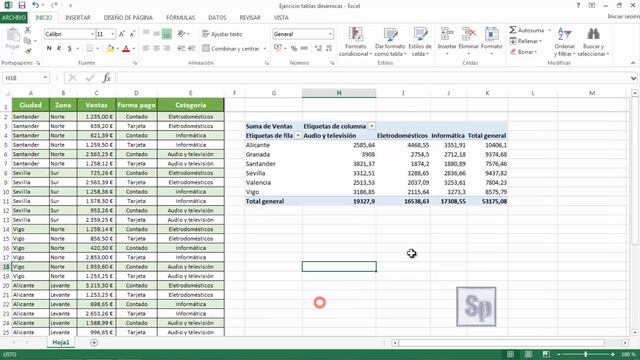
Task: Click the Format Painter brush icon
Action: click(x=28, y=51)
